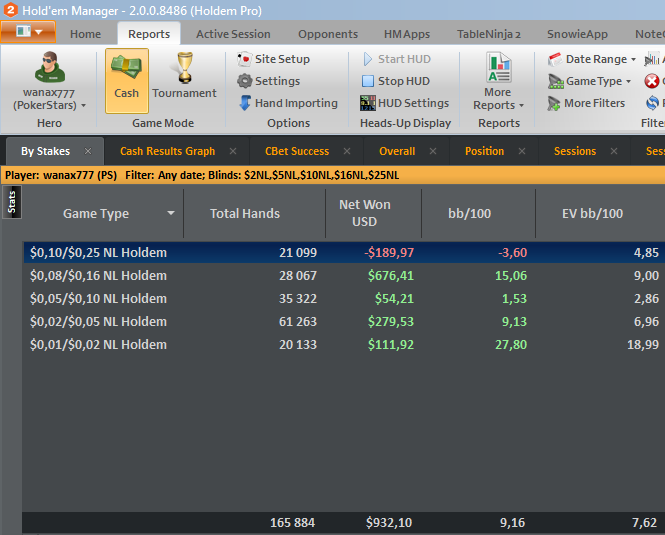Switch to the Home ribbon tab
This screenshot has width=665, height=535.
(x=85, y=34)
